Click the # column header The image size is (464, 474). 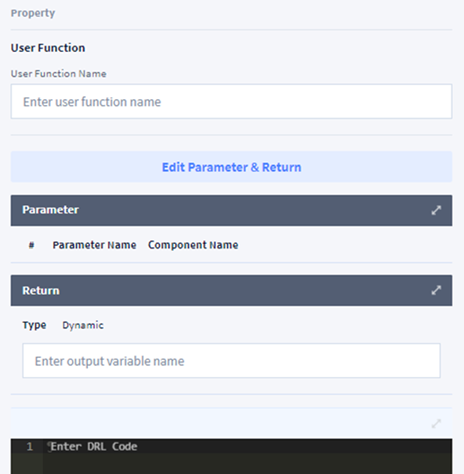click(x=31, y=245)
